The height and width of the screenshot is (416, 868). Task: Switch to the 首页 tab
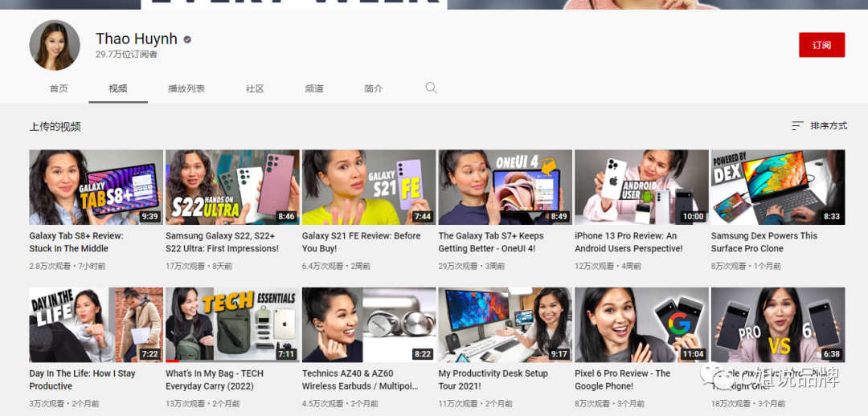[x=59, y=88]
